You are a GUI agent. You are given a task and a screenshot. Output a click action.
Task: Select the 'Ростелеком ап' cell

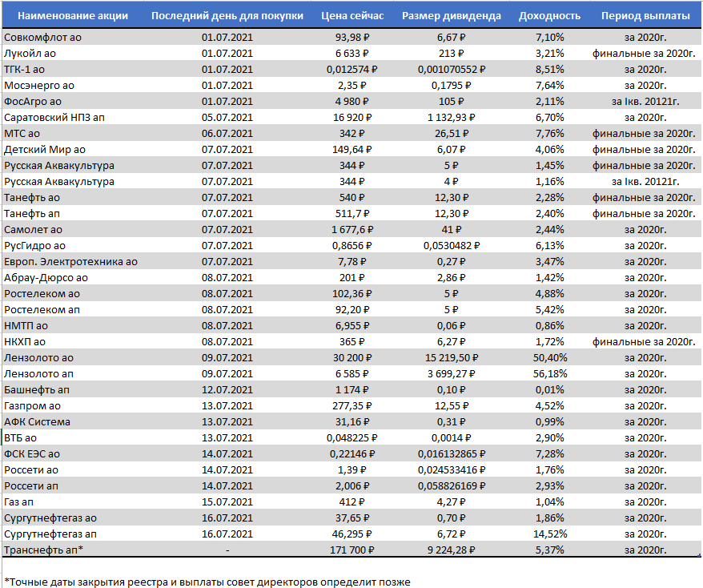(42, 310)
